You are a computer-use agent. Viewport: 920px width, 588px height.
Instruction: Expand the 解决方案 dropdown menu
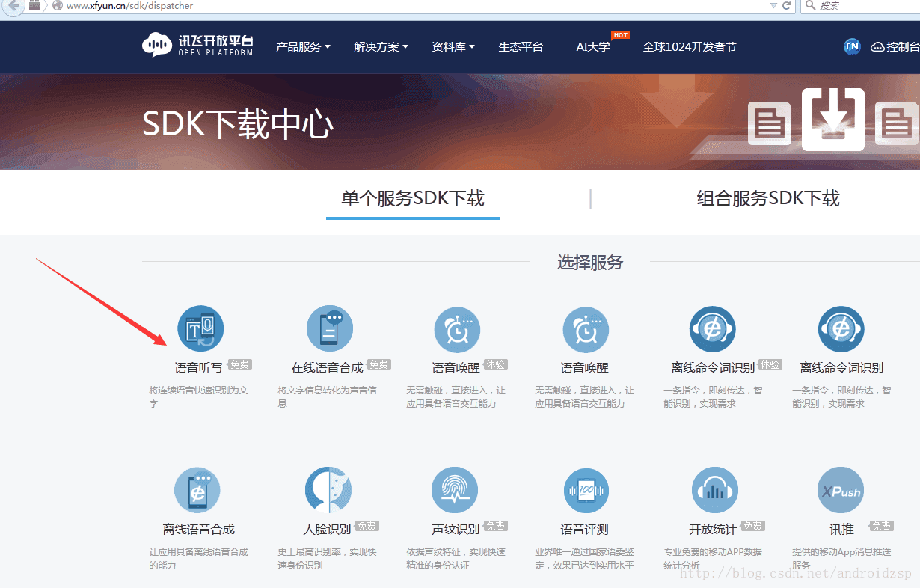coord(381,46)
